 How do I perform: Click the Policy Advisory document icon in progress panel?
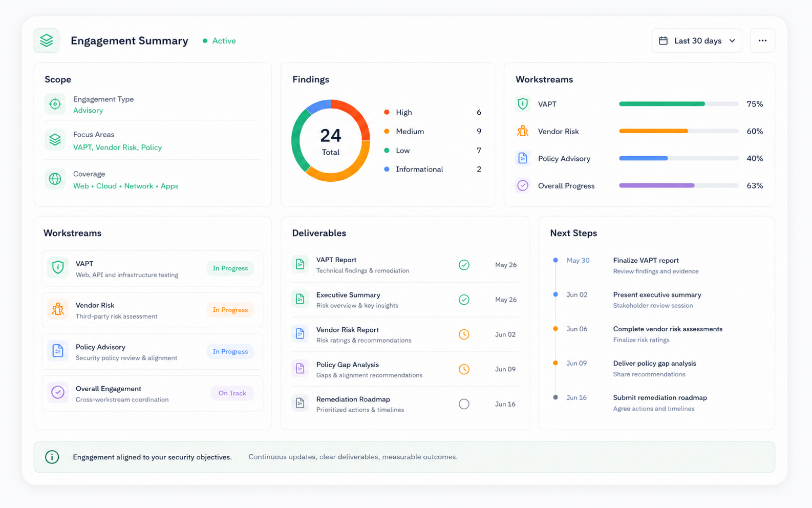(x=523, y=158)
